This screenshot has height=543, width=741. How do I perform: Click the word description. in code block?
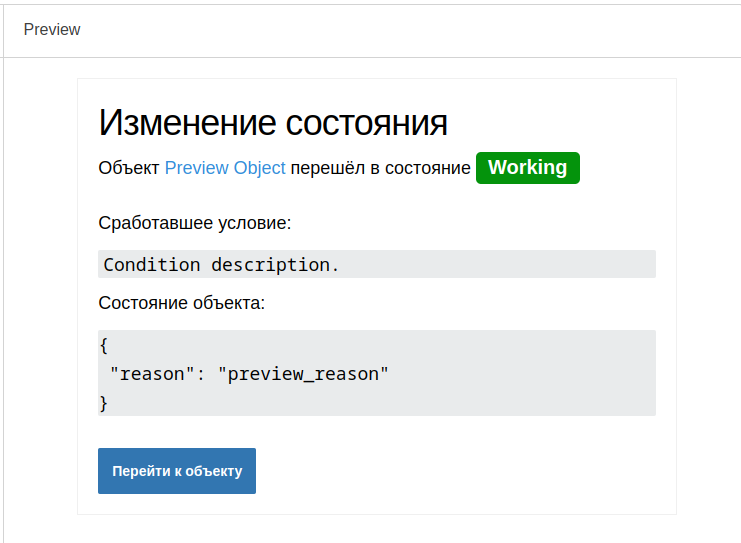coord(275,265)
